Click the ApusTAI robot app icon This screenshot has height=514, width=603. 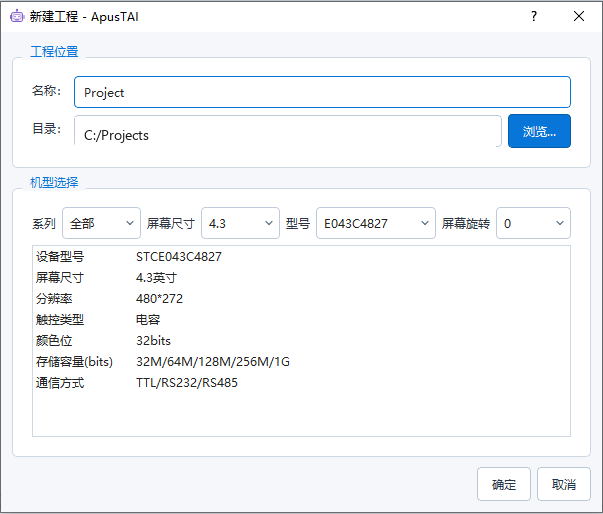click(17, 17)
